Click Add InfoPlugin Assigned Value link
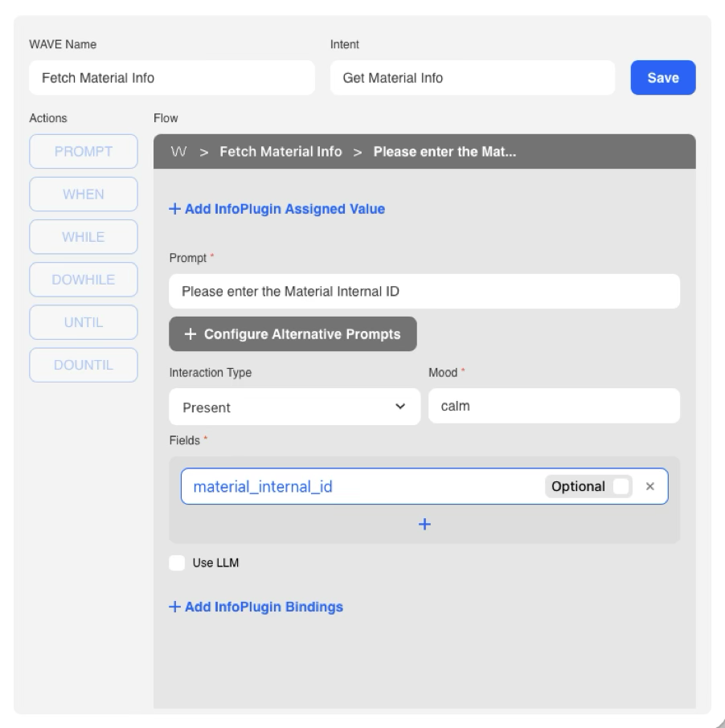 tap(276, 209)
